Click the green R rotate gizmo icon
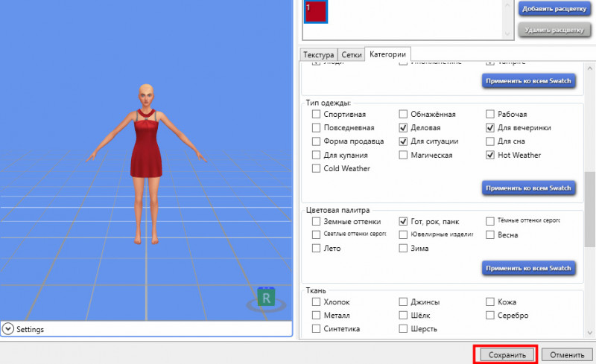Viewport: 596px width, 364px height. pos(266,298)
